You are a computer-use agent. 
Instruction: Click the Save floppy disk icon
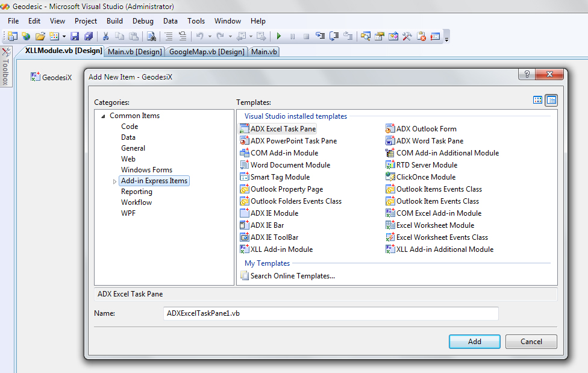75,36
